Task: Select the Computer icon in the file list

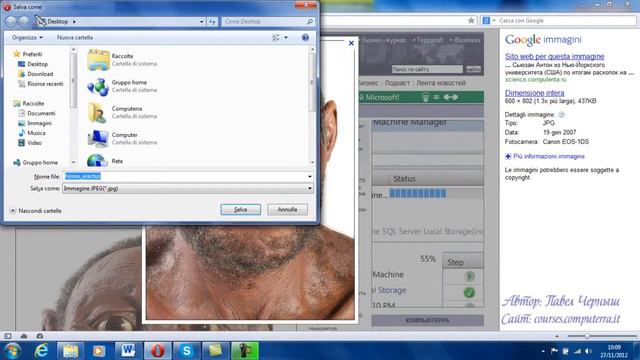Action: [98, 138]
